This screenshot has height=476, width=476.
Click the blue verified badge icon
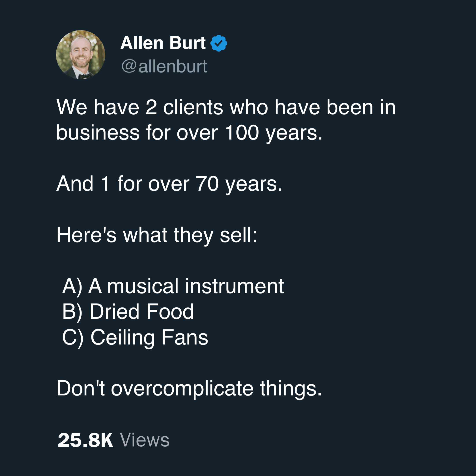219,43
